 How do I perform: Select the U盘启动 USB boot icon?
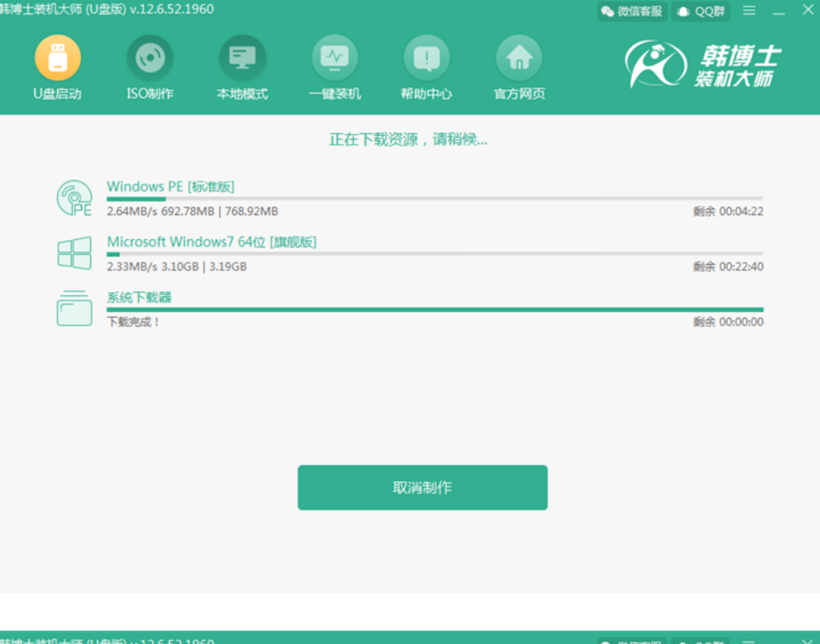pyautogui.click(x=58, y=59)
